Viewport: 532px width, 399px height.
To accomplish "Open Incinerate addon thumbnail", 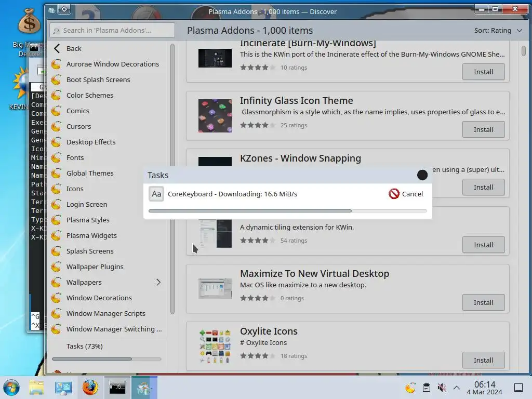I will tap(215, 58).
